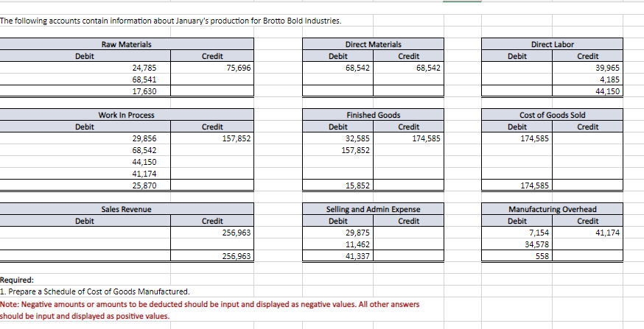This screenshot has width=644, height=329.
Task: Select the 558 Manufacturing Overhead balance cell
Action: pos(517,256)
